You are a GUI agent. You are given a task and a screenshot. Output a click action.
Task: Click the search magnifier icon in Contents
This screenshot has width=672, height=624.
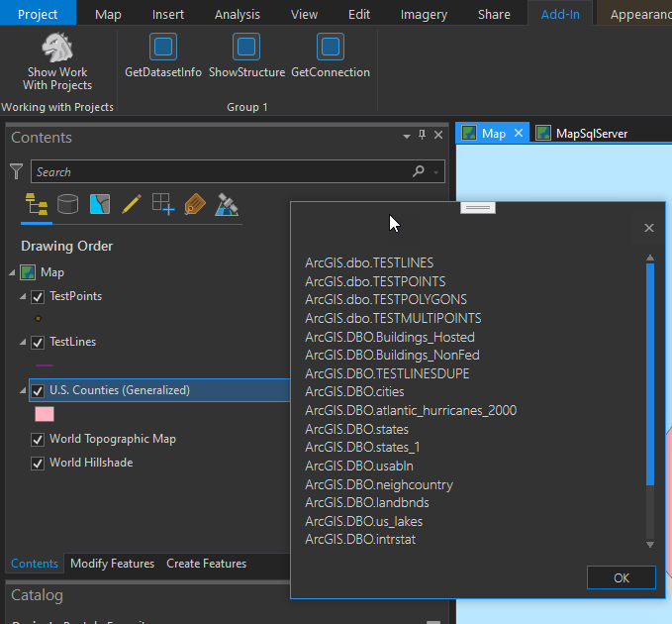tap(419, 171)
